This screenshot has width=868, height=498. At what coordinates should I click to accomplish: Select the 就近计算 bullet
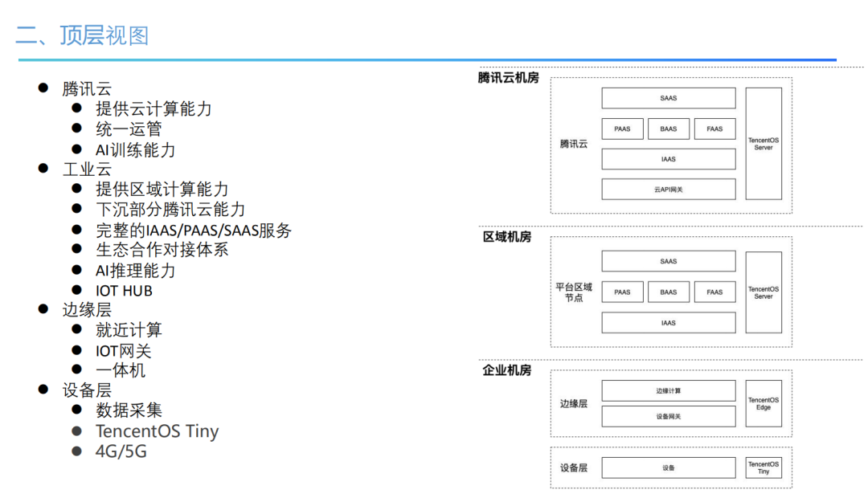(129, 330)
